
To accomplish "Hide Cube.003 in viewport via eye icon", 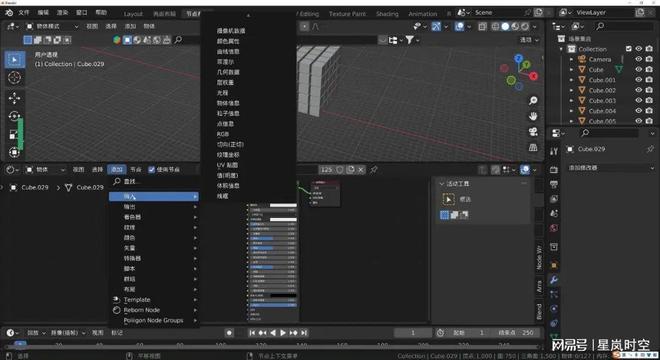I will [x=639, y=101].
